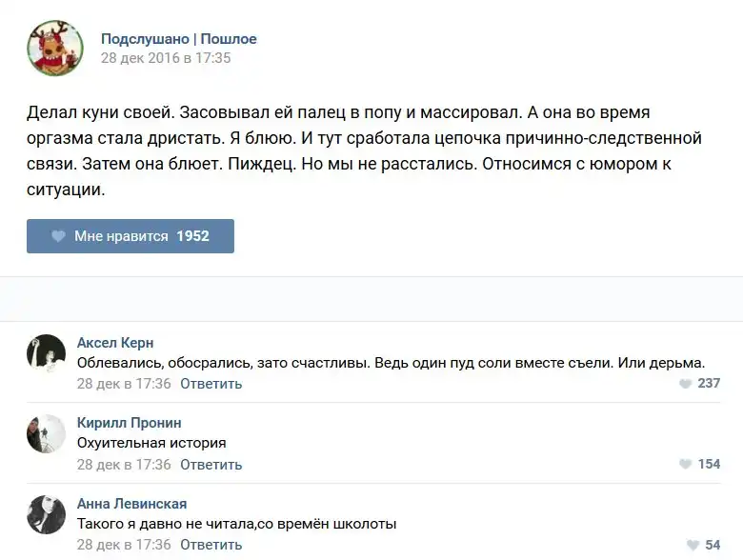The height and width of the screenshot is (560, 743).
Task: Click the Кирилл Пронин name link
Action: point(129,423)
